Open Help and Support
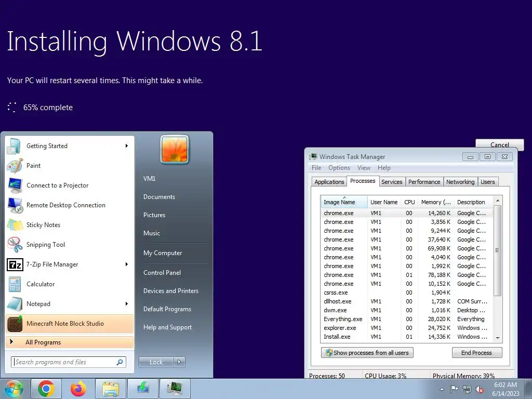Image resolution: width=532 pixels, height=399 pixels. 167,327
